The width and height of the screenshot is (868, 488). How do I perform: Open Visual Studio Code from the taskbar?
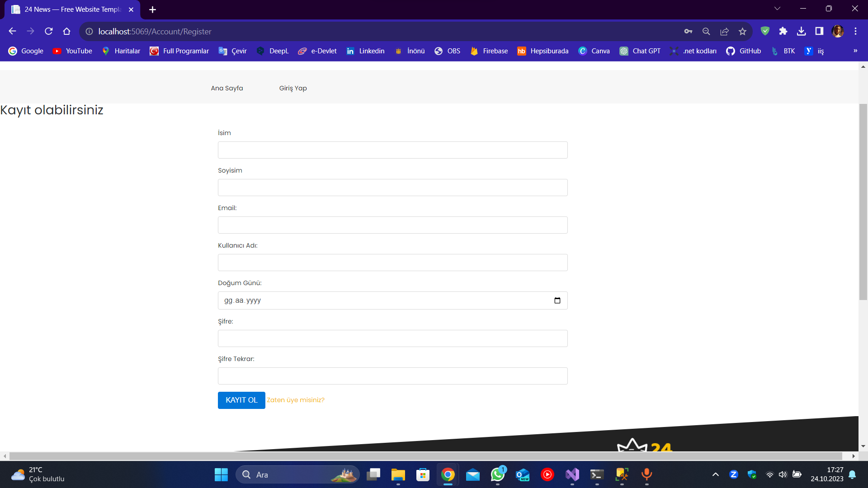click(572, 475)
